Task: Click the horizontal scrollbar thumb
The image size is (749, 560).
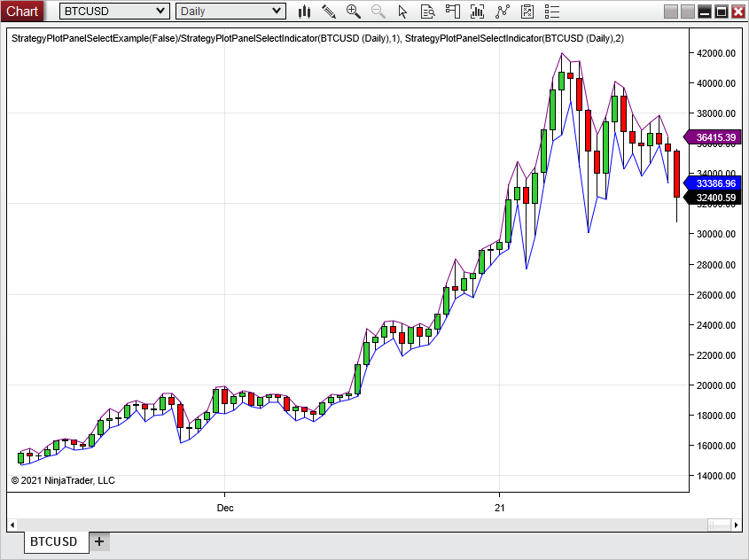Action: pos(720,525)
